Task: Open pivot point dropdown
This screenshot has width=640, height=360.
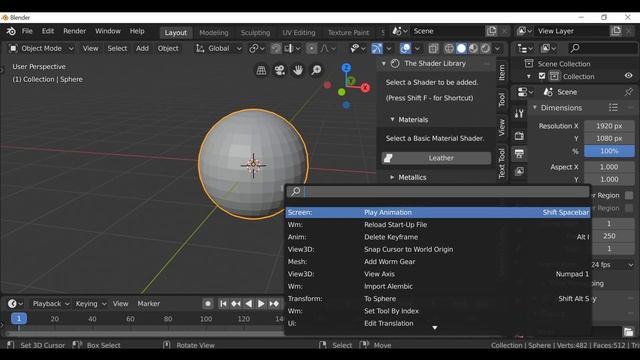Action: click(257, 49)
